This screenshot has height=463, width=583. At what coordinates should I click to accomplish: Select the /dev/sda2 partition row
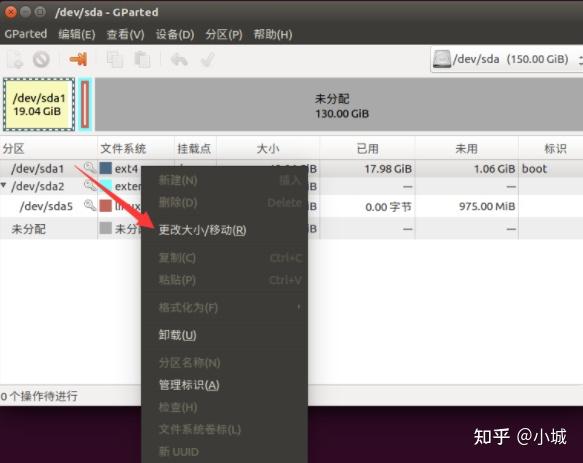(x=292, y=186)
